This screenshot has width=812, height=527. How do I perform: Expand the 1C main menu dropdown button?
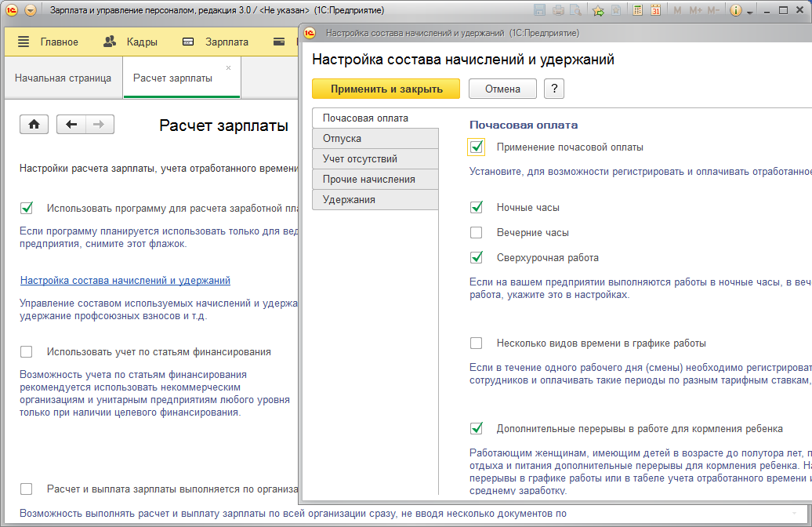click(x=31, y=11)
